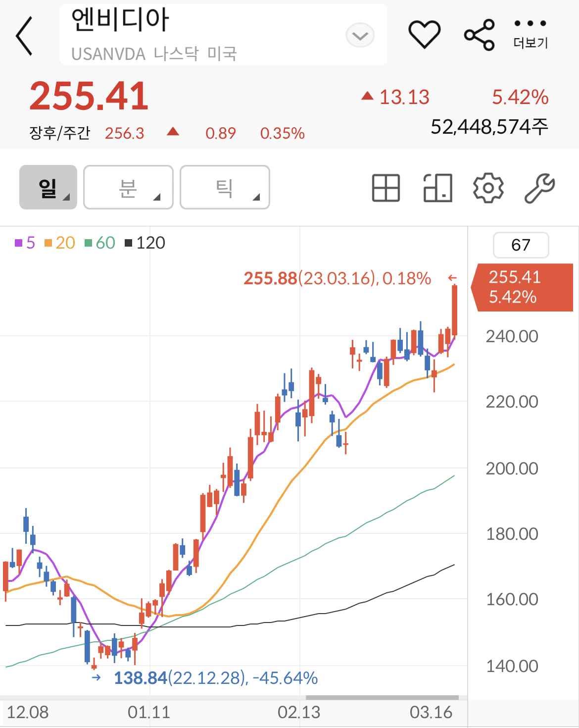Click the current price tag 255.41 5.42%
Viewport: 579px width, 728px height.
(x=522, y=287)
